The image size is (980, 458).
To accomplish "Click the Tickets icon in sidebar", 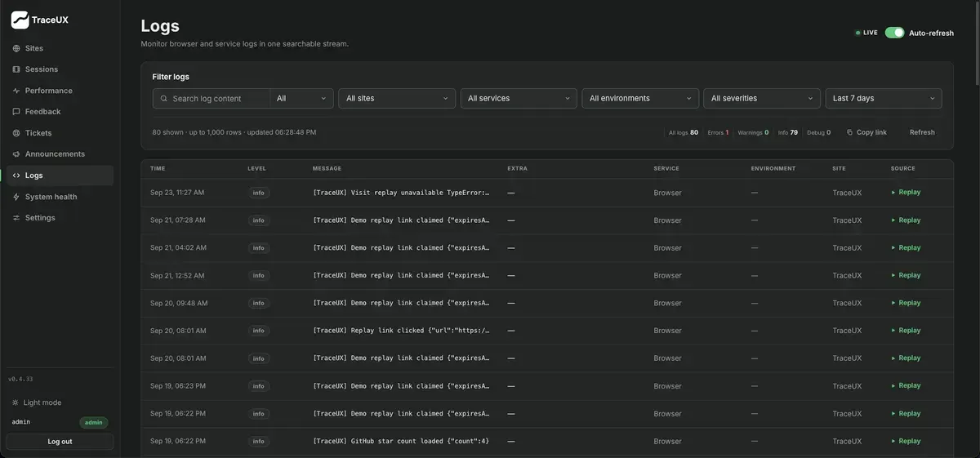I will click(x=16, y=133).
